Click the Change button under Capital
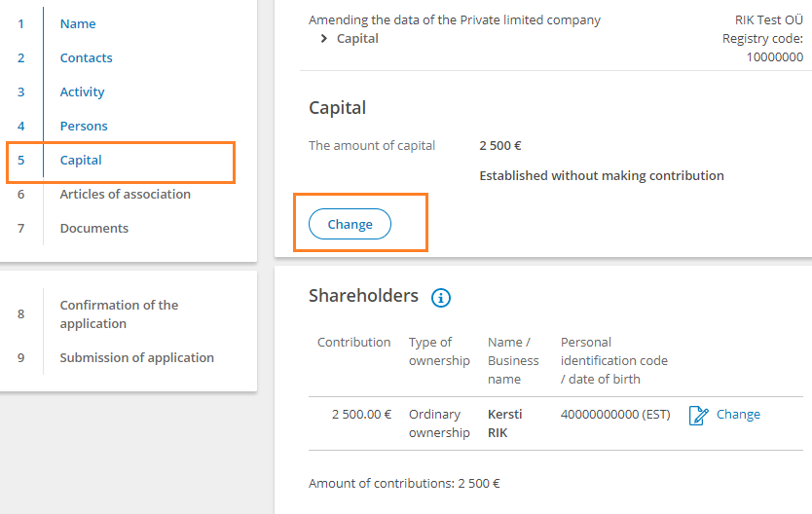Image resolution: width=812 pixels, height=514 pixels. pos(350,224)
